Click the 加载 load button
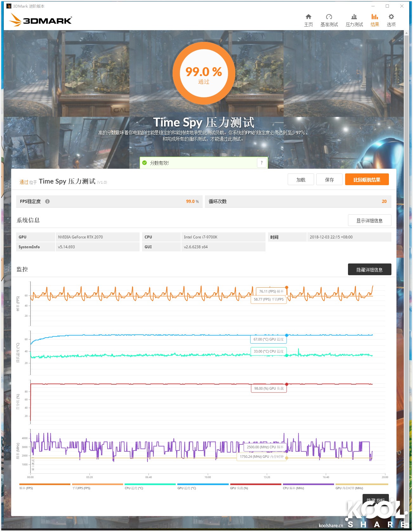 click(301, 179)
